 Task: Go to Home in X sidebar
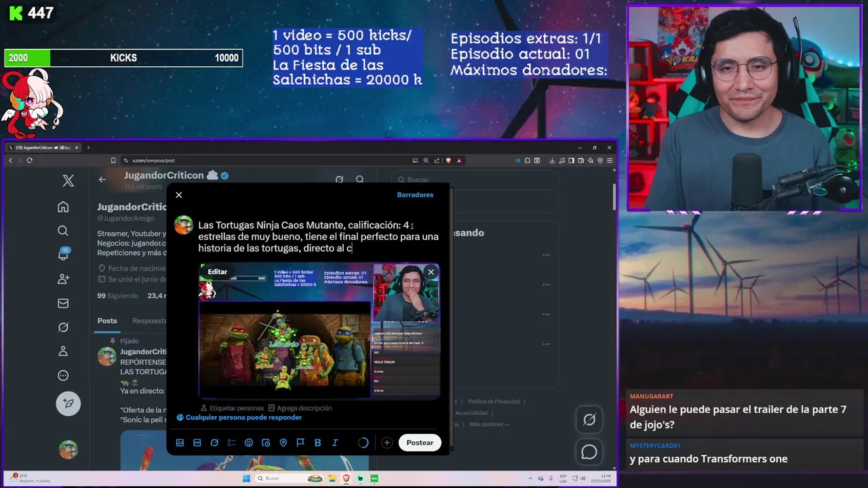(x=63, y=207)
